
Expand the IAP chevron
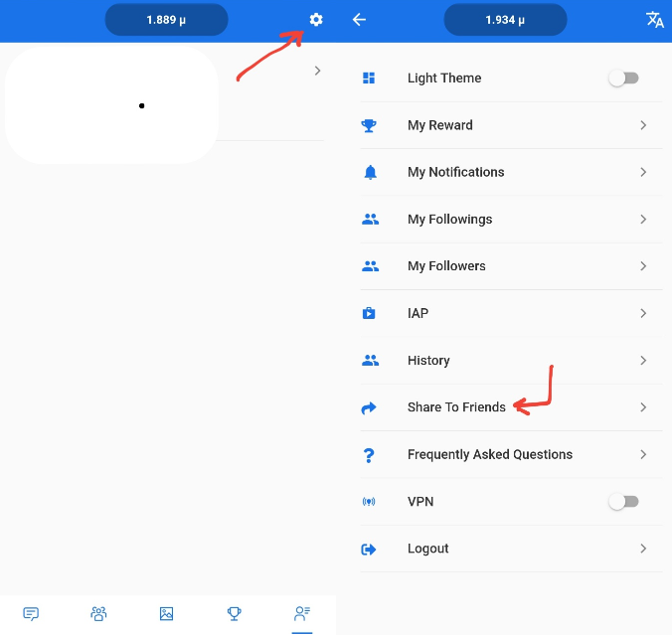point(643,313)
